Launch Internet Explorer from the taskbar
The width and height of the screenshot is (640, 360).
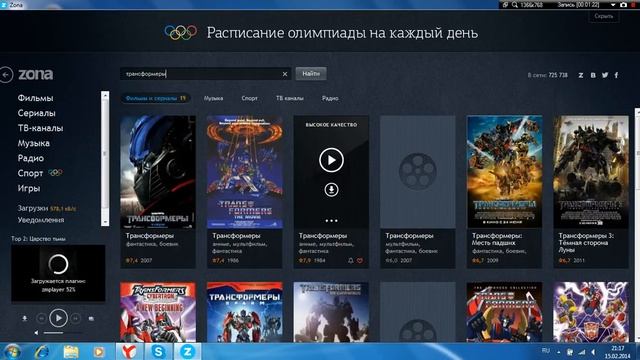coord(41,351)
